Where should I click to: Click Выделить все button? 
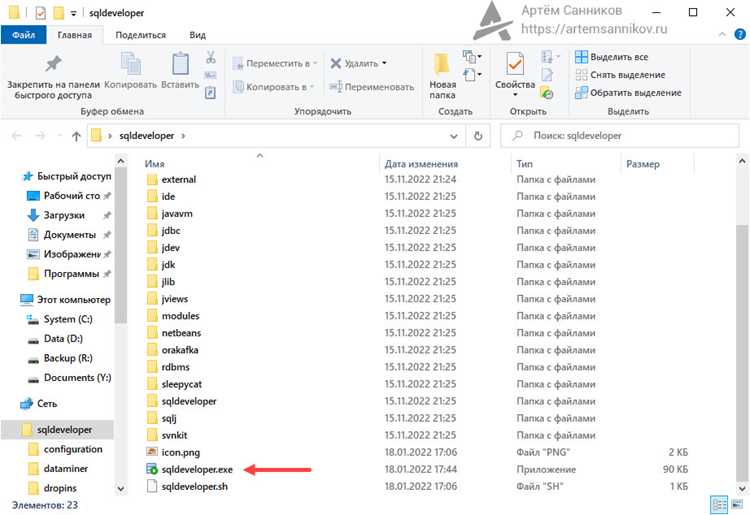tap(612, 57)
